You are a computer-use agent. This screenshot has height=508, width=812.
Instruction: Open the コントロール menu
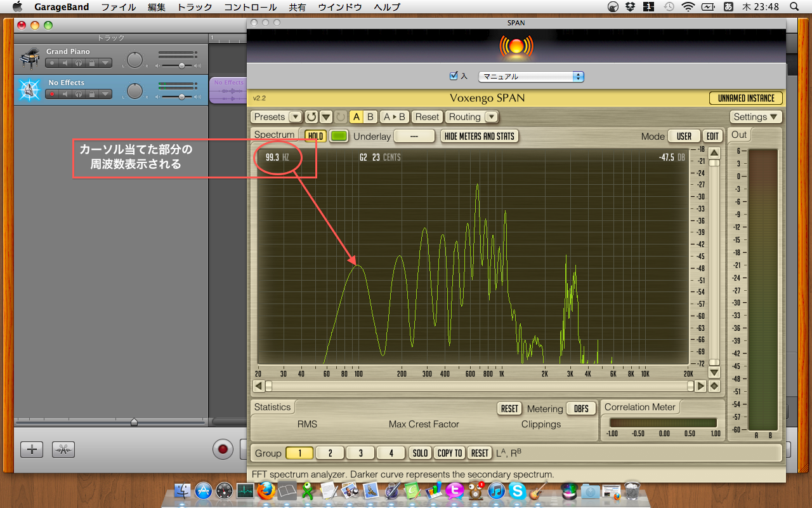click(x=251, y=7)
